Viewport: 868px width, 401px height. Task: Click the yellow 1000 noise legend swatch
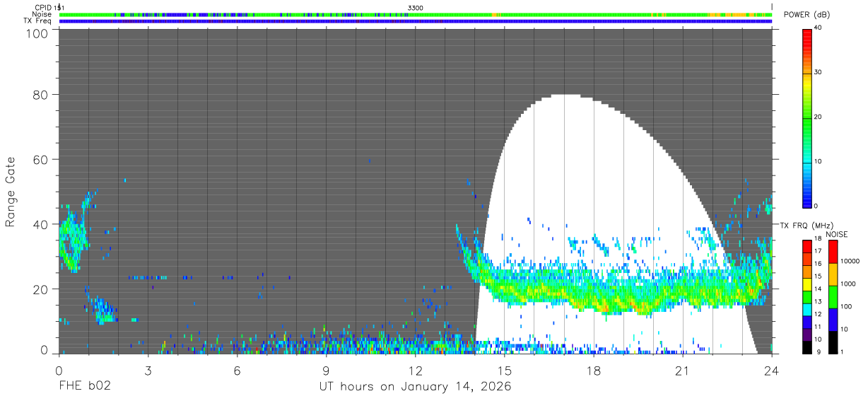pyautogui.click(x=832, y=274)
